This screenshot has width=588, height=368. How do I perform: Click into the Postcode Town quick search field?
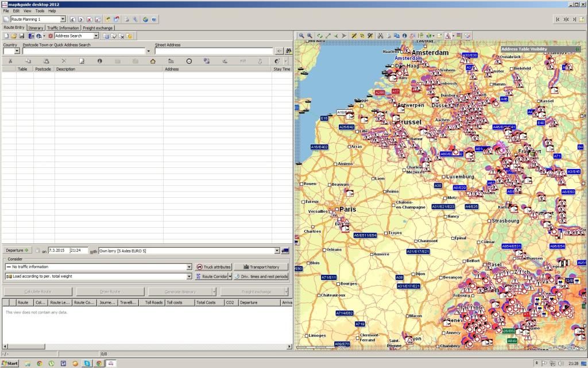(84, 51)
